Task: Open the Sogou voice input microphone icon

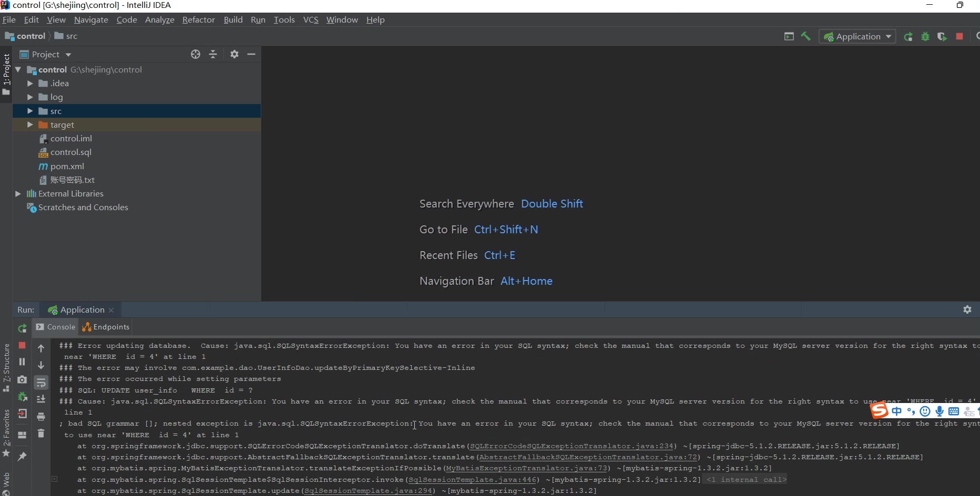Action: pyautogui.click(x=940, y=411)
